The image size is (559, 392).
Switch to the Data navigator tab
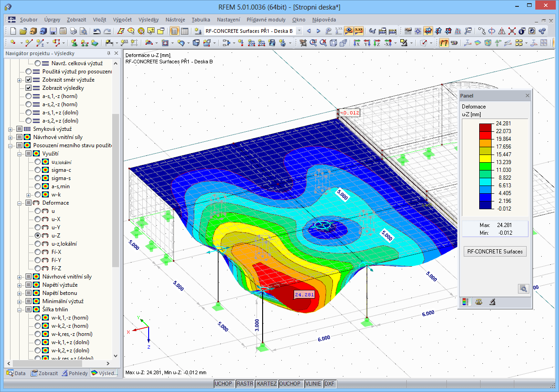(16, 373)
